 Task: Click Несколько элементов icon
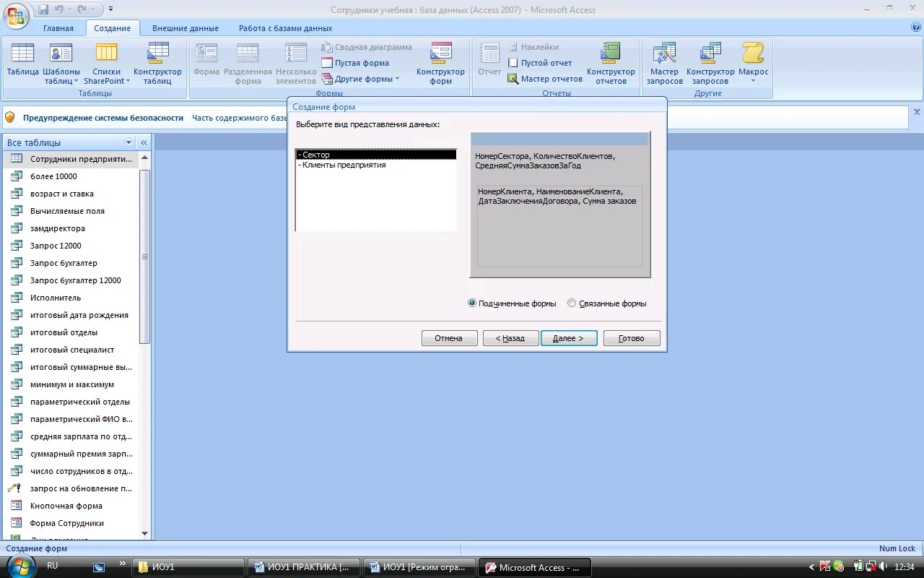coord(295,64)
